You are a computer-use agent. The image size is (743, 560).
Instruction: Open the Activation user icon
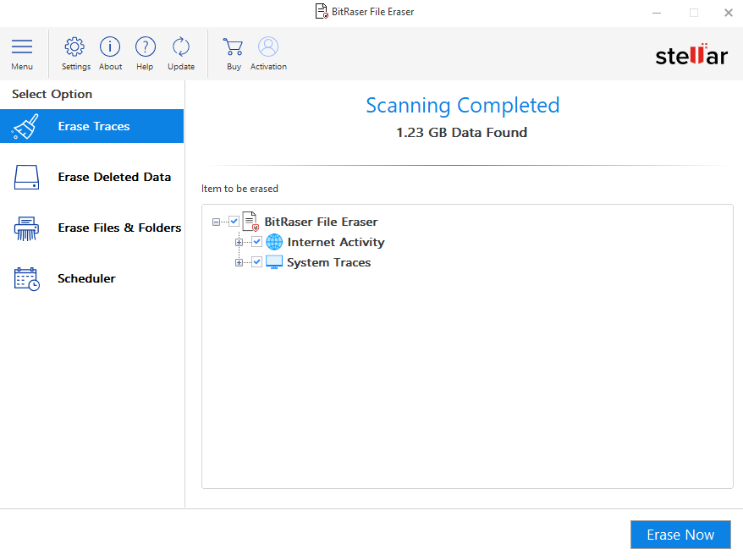(268, 47)
